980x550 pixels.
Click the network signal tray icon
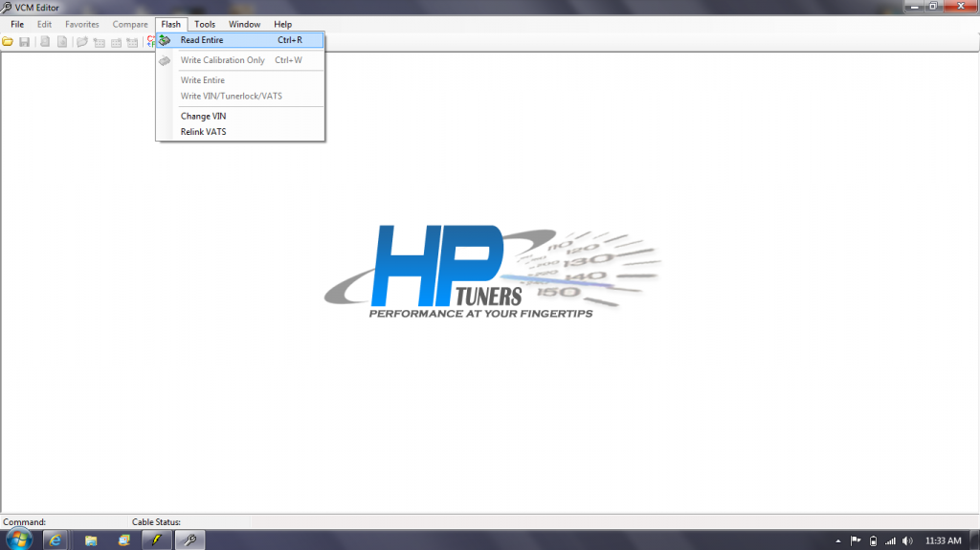coord(890,541)
